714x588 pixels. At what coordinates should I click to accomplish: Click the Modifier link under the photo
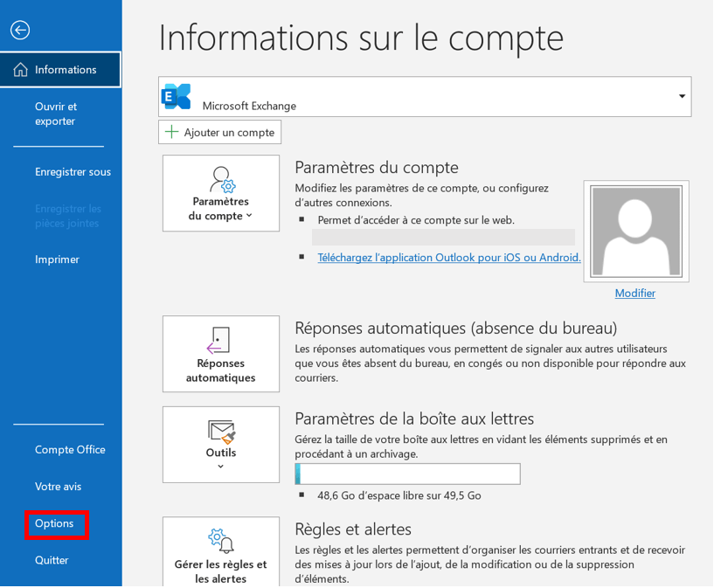click(x=635, y=294)
